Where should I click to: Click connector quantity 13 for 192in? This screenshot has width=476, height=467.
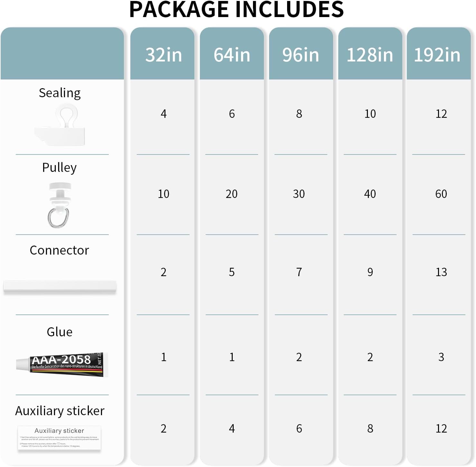click(441, 272)
